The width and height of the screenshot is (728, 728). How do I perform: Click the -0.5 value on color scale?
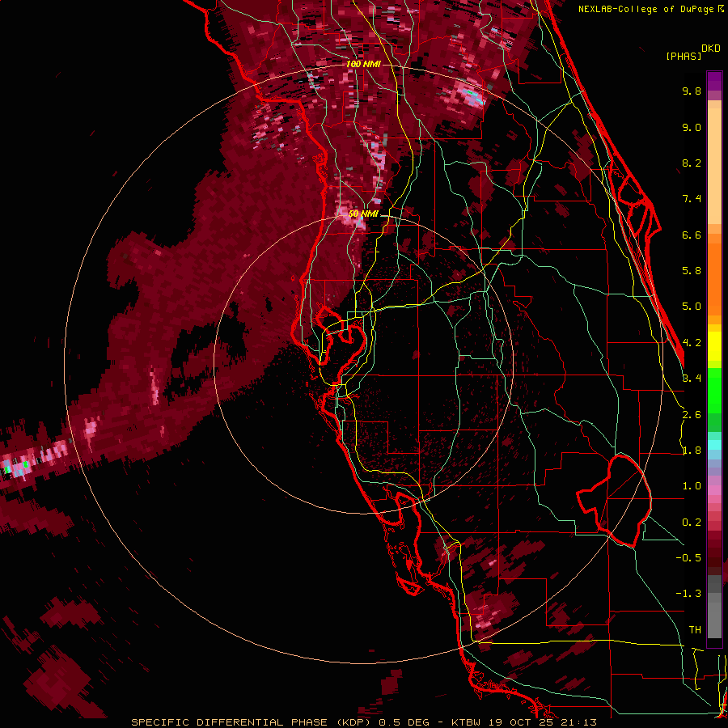(688, 557)
